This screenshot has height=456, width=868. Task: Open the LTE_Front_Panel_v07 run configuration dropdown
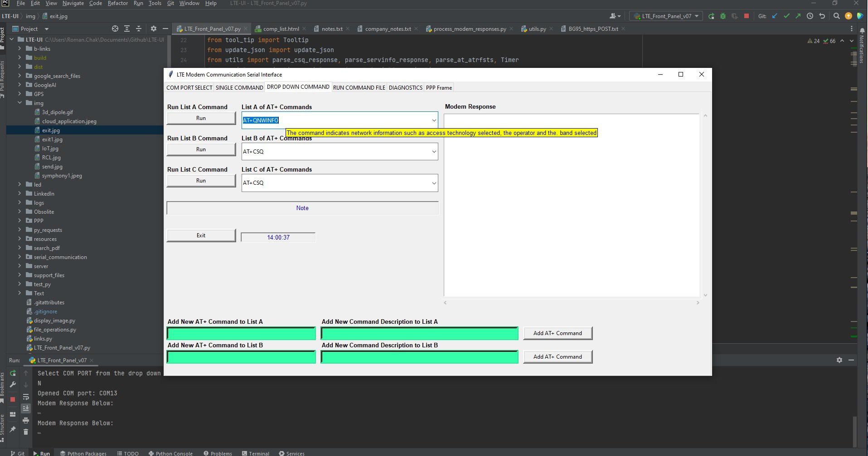click(666, 16)
